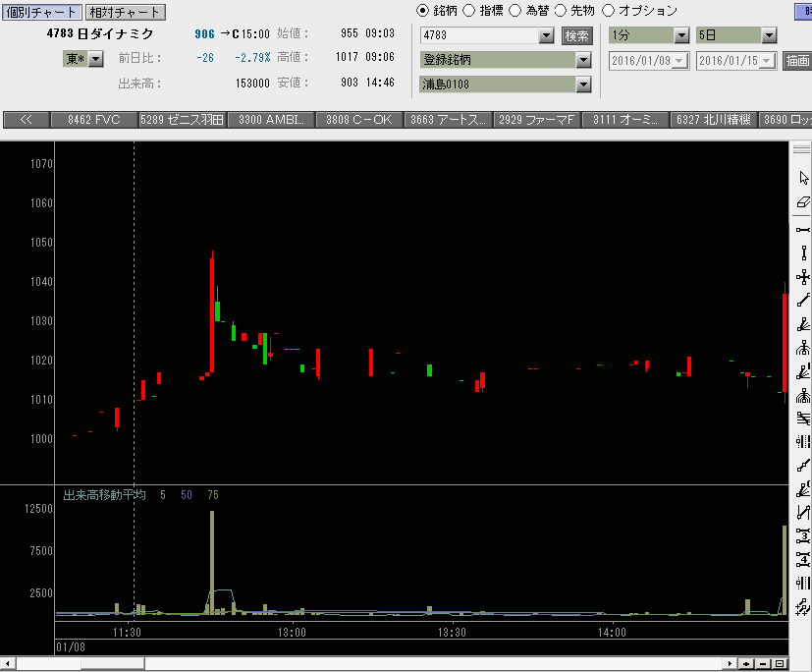Select the 3-division retracement tool
The width and height of the screenshot is (812, 672).
point(803,535)
